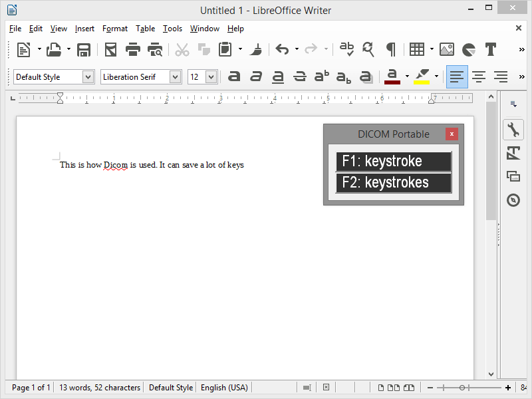
Task: Click the Clone Formatting paintbrush icon
Action: [256, 50]
